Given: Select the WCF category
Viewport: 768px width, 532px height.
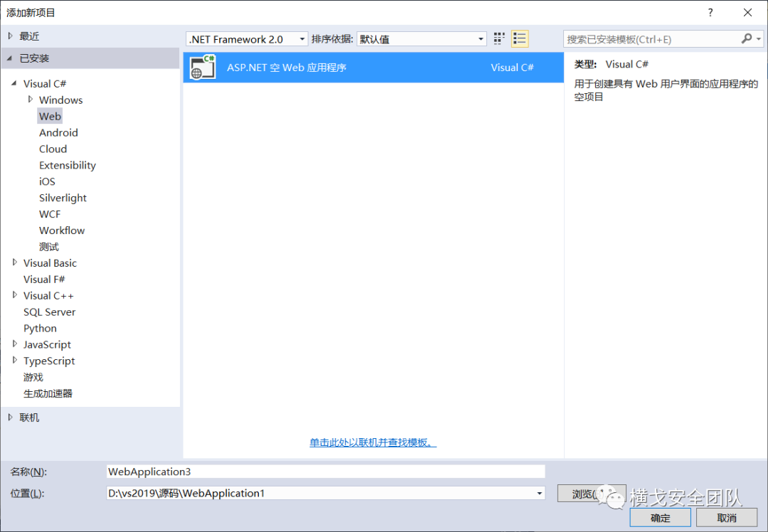Looking at the screenshot, I should click(x=50, y=214).
